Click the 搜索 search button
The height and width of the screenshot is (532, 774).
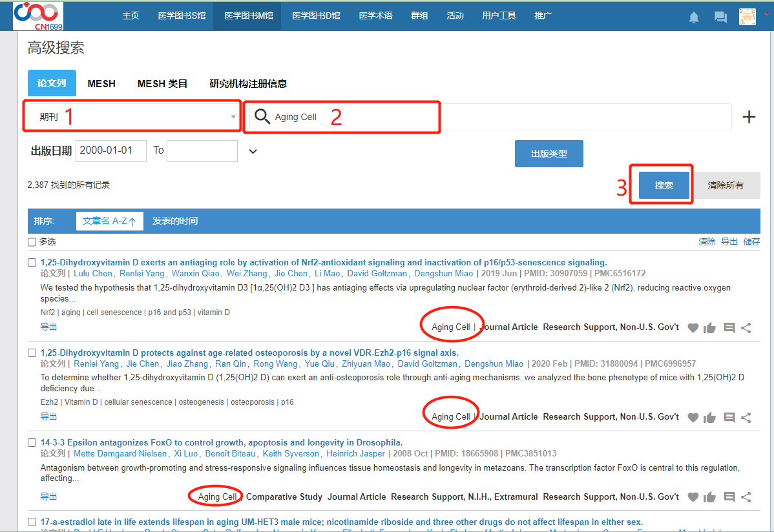tap(664, 185)
